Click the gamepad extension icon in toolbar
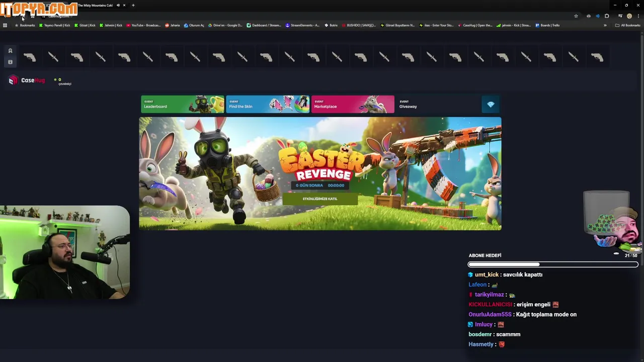This screenshot has height=362, width=644. click(x=589, y=16)
